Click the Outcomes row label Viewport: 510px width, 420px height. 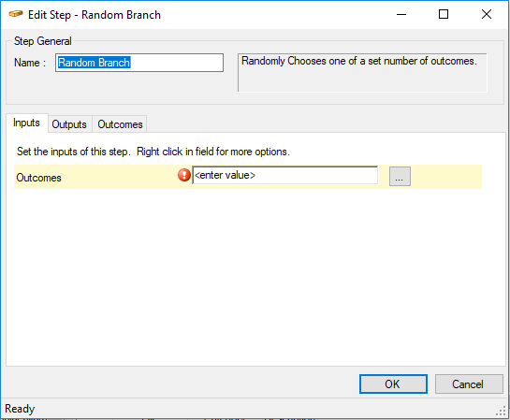pos(38,178)
